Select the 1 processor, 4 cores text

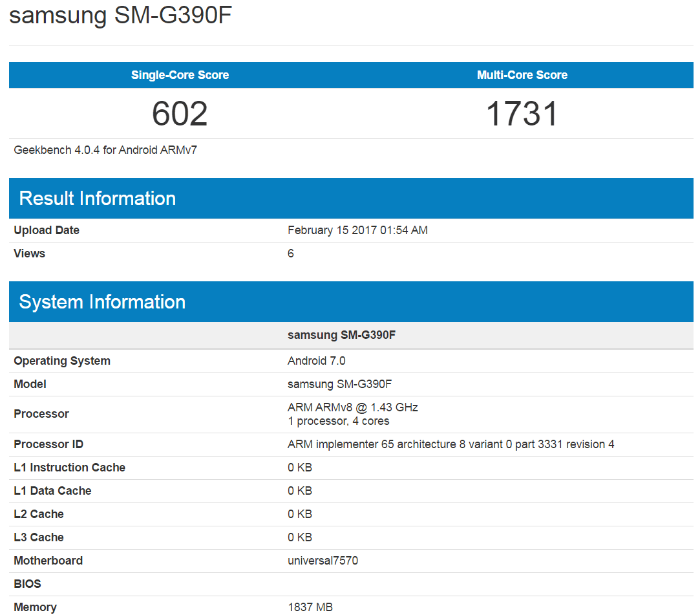339,421
